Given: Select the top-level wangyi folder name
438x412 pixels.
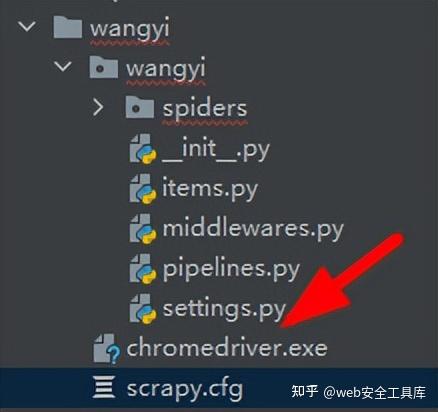Looking at the screenshot, I should pos(130,29).
